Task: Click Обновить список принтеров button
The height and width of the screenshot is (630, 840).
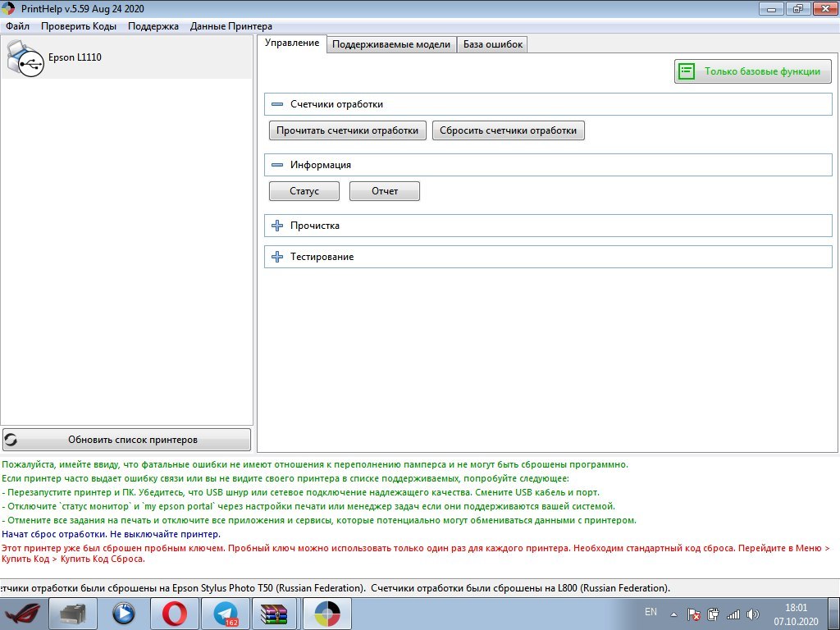Action: pyautogui.click(x=126, y=440)
